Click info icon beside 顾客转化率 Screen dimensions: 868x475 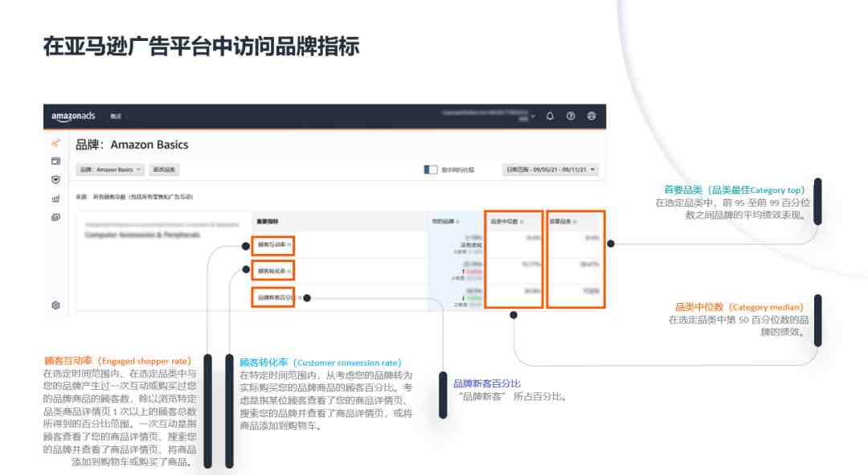pyautogui.click(x=289, y=272)
